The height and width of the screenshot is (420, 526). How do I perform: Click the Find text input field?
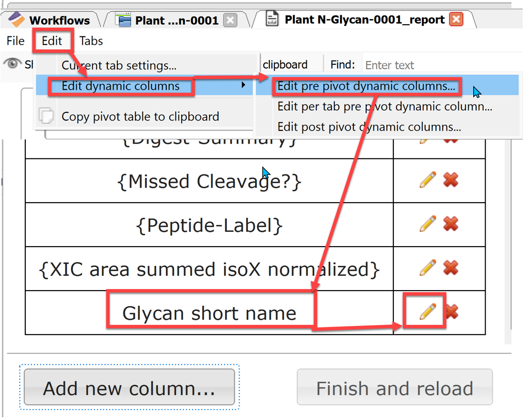tap(441, 65)
